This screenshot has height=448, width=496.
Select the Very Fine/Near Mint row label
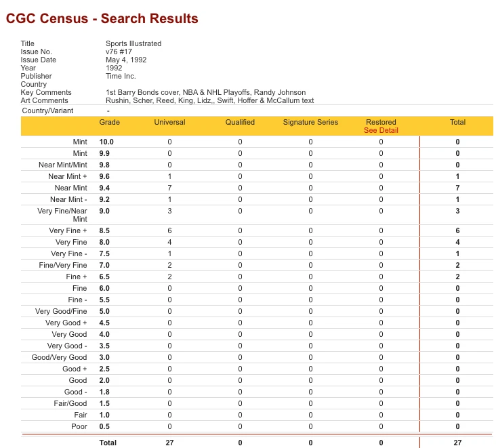coord(62,215)
